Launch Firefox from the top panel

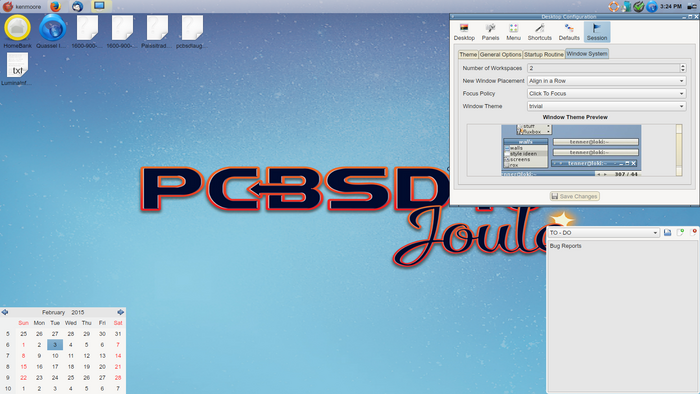tap(55, 6)
